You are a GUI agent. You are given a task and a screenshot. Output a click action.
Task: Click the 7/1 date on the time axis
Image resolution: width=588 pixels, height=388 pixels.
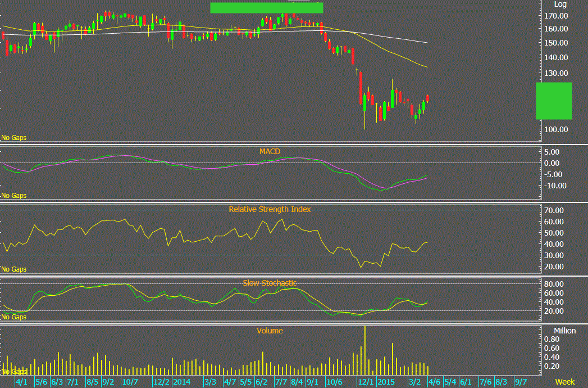tap(73, 382)
